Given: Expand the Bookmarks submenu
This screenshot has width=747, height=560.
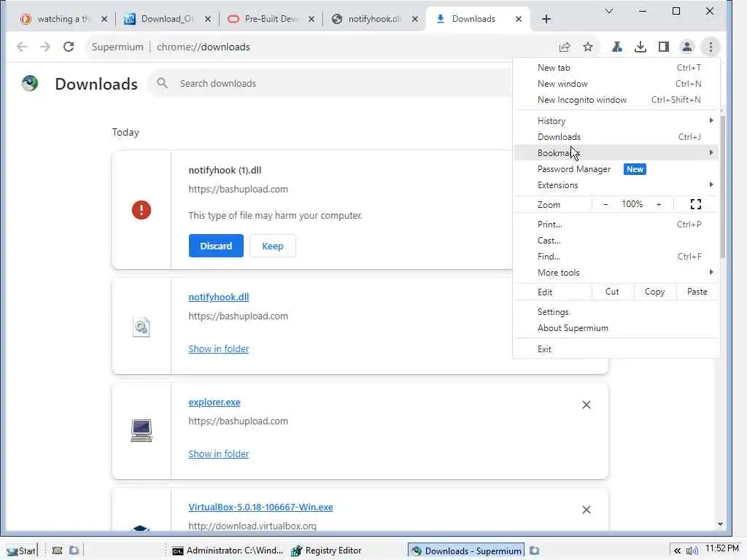Looking at the screenshot, I should [616, 153].
